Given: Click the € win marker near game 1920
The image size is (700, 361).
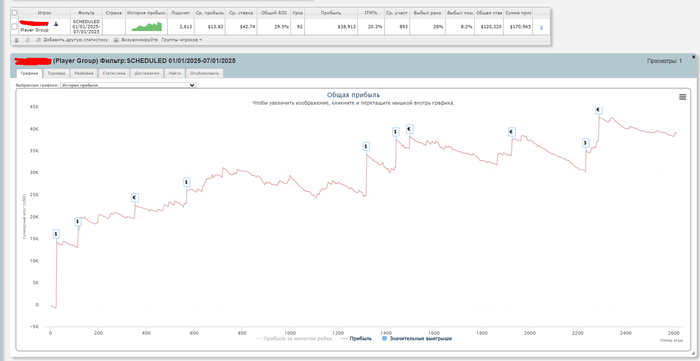Looking at the screenshot, I should [x=512, y=132].
